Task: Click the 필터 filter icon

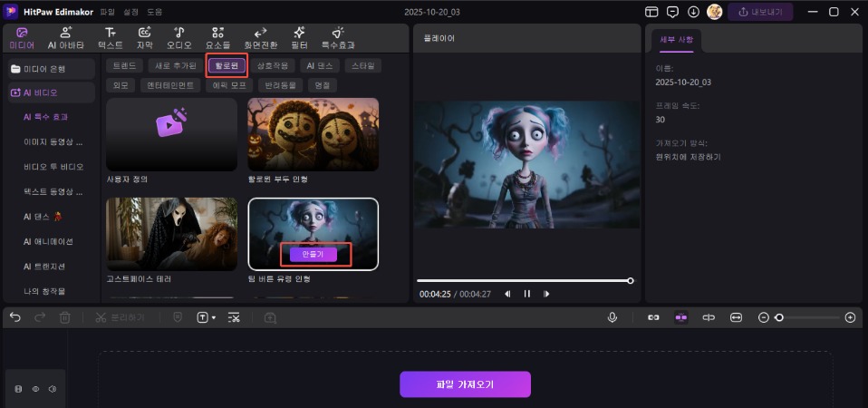Action: click(299, 37)
